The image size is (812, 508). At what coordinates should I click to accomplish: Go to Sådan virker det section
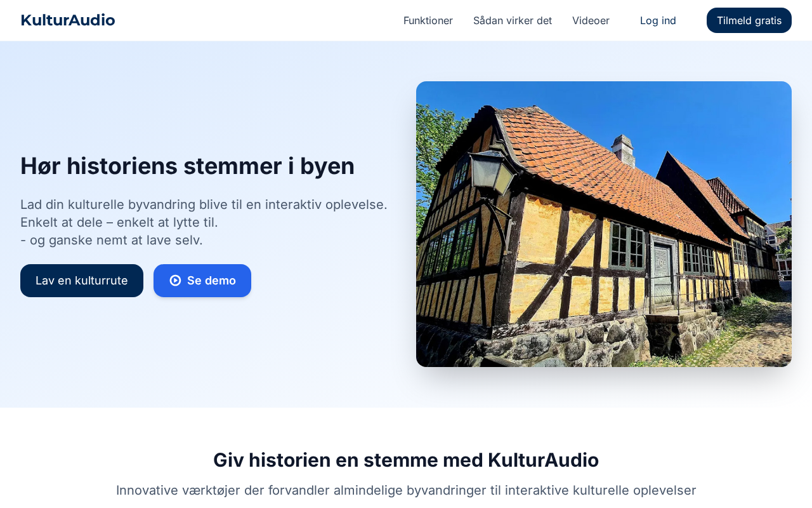coord(513,20)
